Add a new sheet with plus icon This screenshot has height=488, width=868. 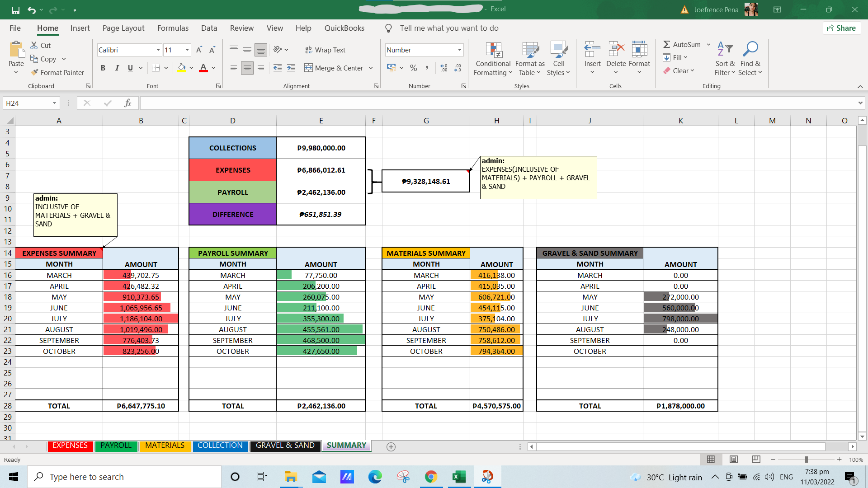[x=391, y=446]
